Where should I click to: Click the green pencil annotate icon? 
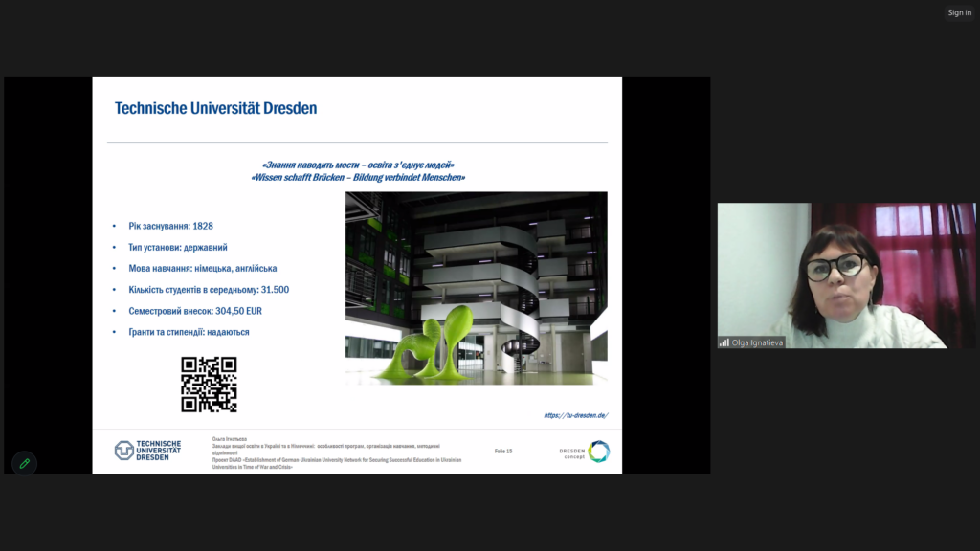point(24,464)
